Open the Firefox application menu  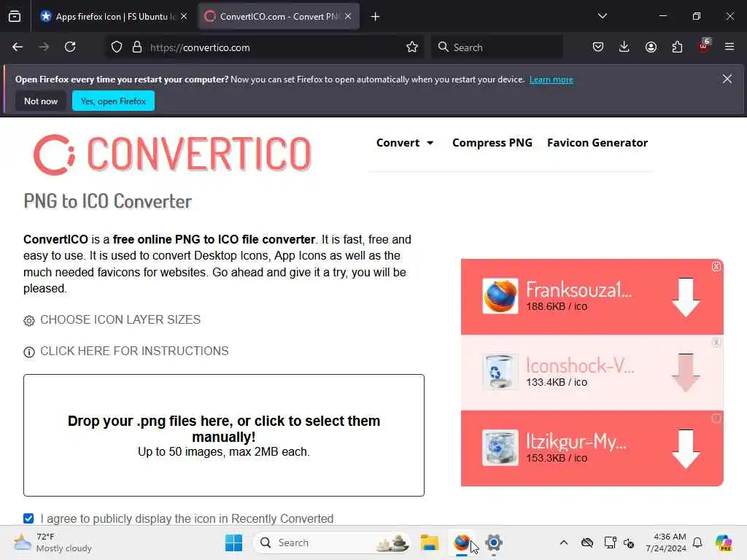[729, 47]
